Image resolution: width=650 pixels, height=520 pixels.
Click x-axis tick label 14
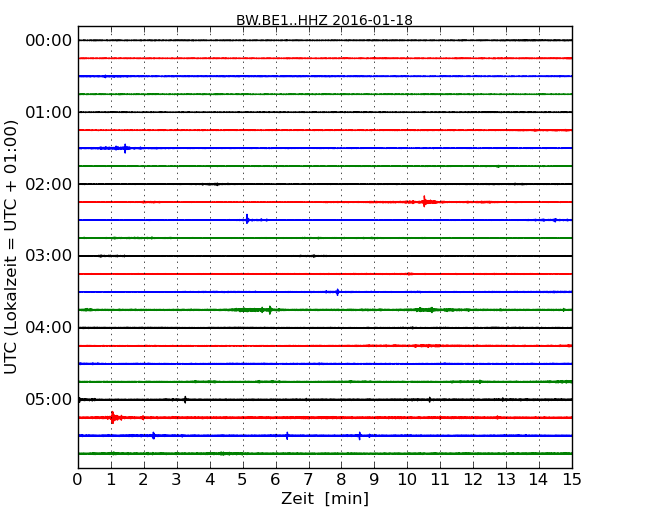tap(539, 480)
